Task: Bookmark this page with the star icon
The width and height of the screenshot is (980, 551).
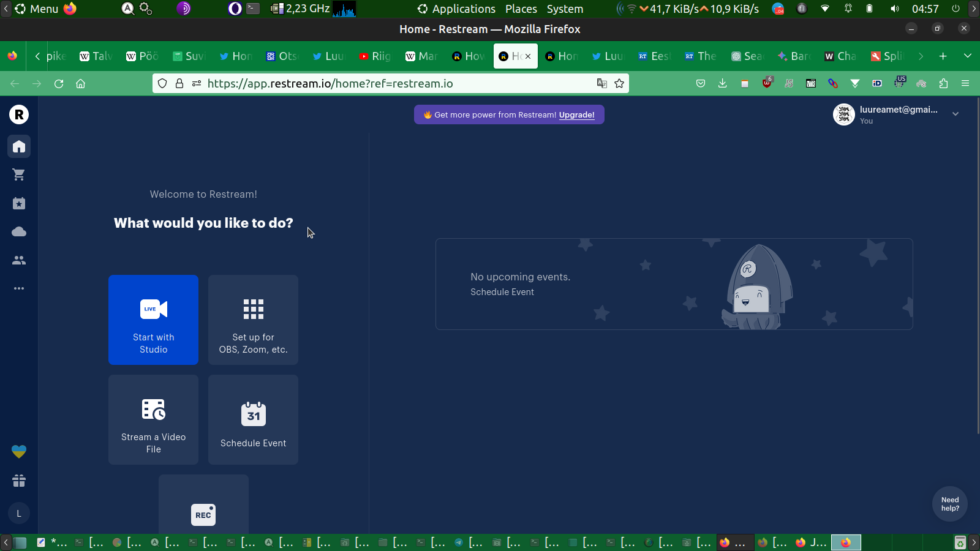Action: [619, 84]
